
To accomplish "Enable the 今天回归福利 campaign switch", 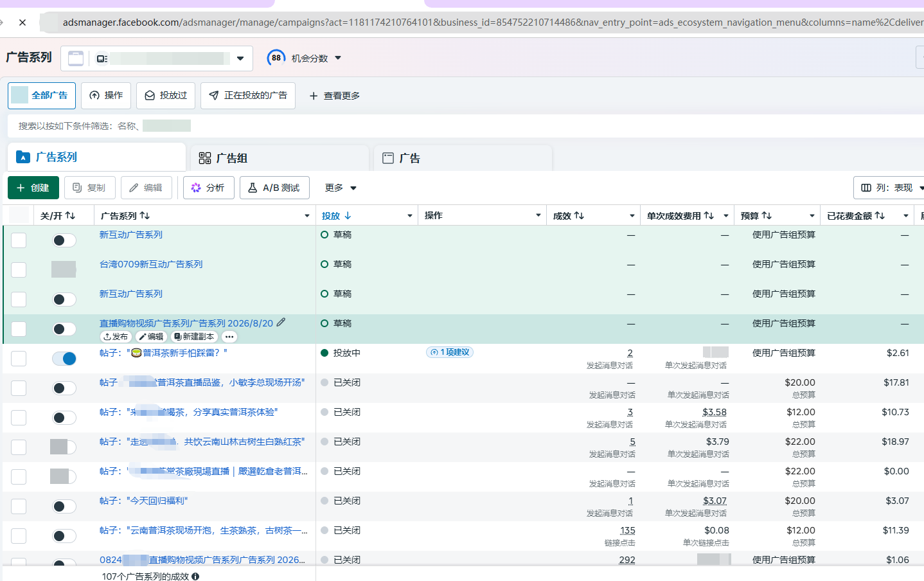I will [x=64, y=506].
